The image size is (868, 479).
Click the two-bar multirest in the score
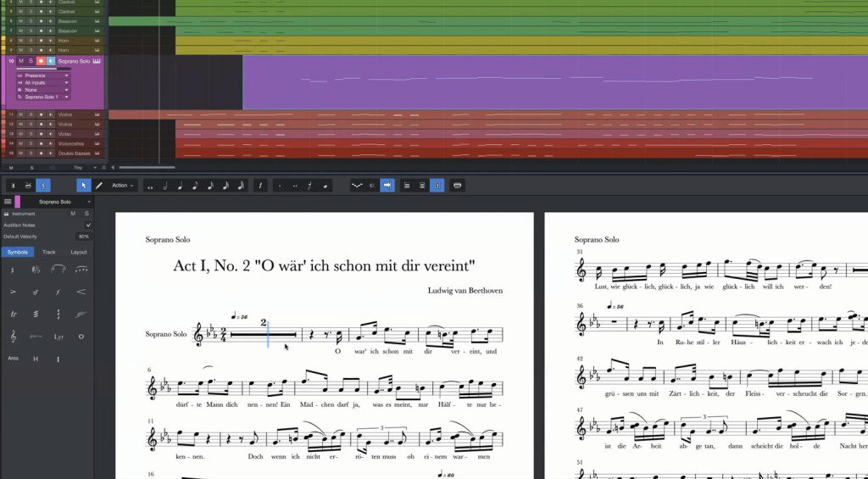click(264, 334)
